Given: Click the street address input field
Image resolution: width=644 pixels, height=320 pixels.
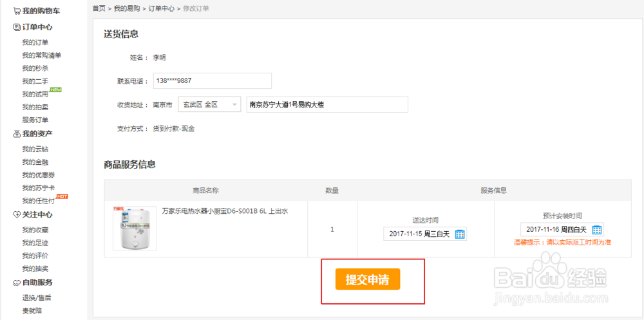Looking at the screenshot, I should [x=327, y=104].
